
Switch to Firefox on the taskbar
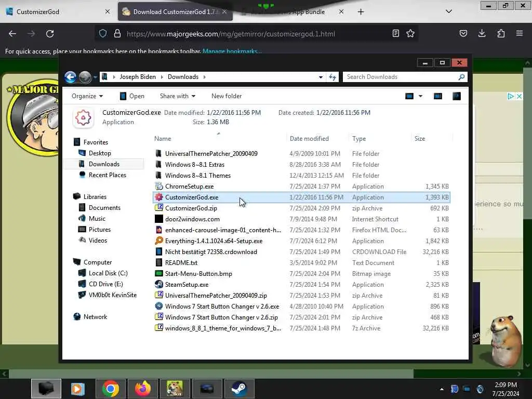point(142,389)
